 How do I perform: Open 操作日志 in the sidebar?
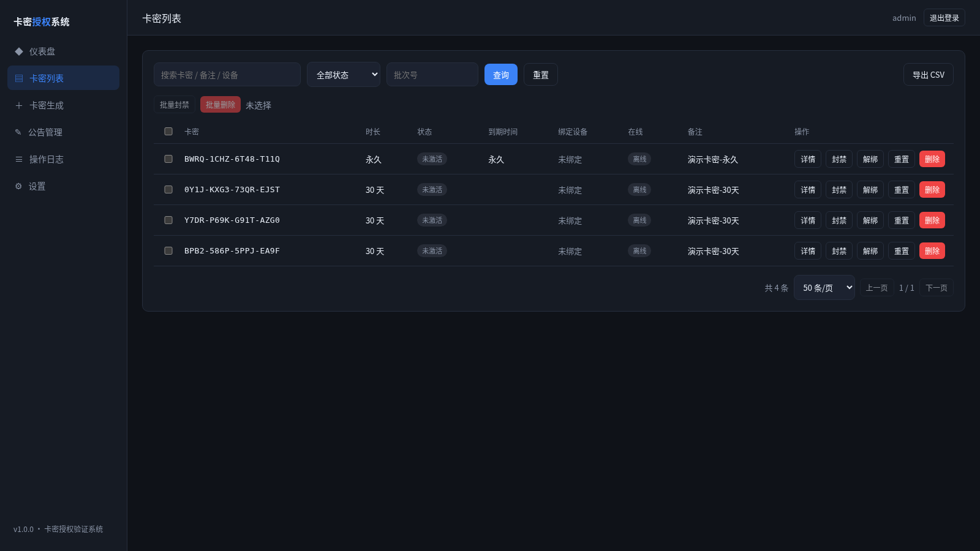click(64, 159)
